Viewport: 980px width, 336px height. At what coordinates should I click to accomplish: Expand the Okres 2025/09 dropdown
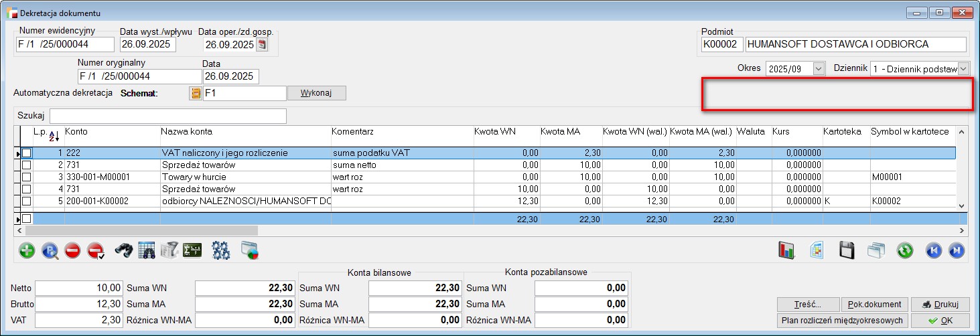pyautogui.click(x=819, y=69)
